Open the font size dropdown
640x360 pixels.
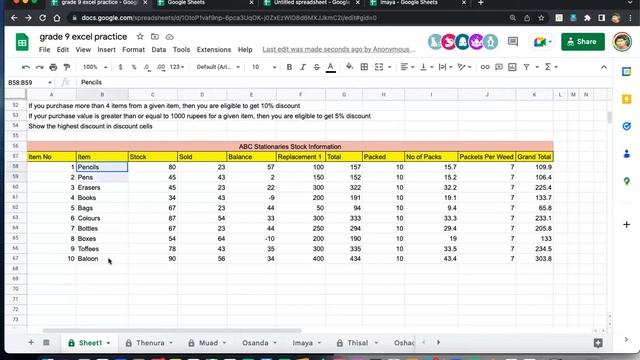264,67
